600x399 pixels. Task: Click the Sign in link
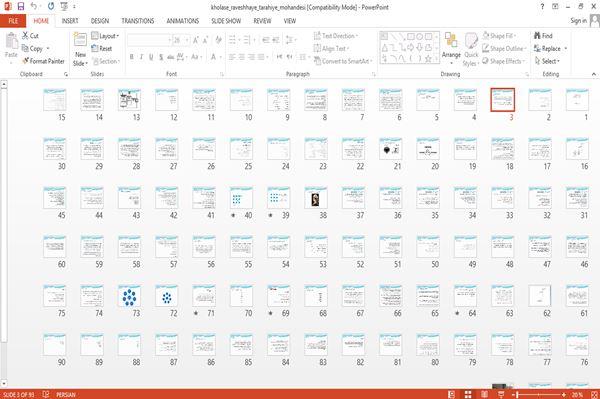(x=578, y=21)
